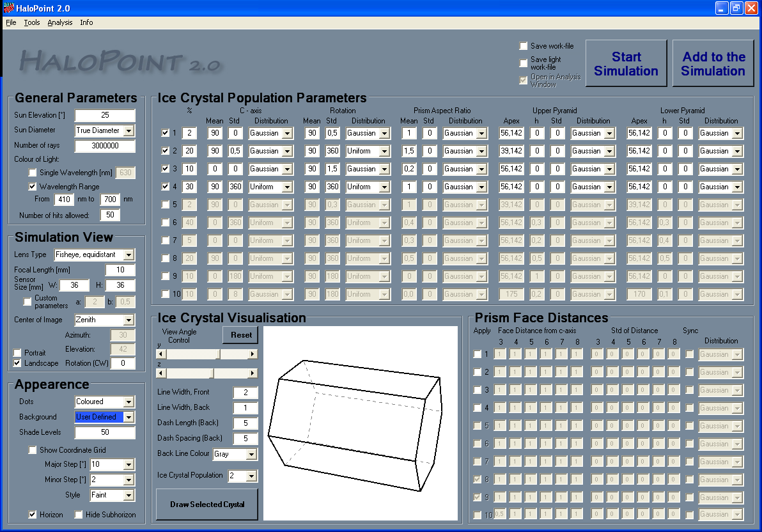Open row 4 C-axis Distribution dropdown
The height and width of the screenshot is (532, 762).
pos(287,187)
